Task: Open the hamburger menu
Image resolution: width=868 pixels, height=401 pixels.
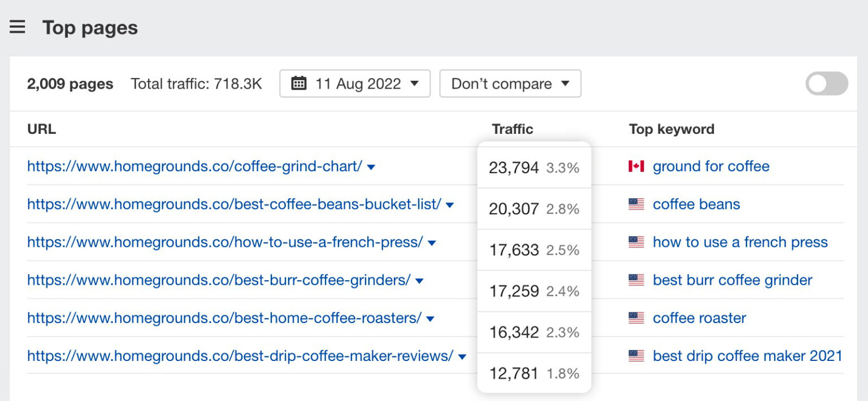Action: point(18,27)
